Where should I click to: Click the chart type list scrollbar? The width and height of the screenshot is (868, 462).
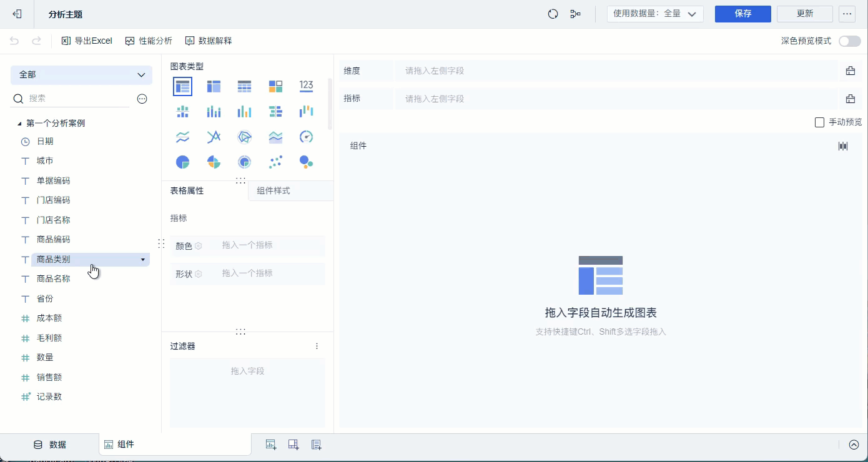coord(330,103)
